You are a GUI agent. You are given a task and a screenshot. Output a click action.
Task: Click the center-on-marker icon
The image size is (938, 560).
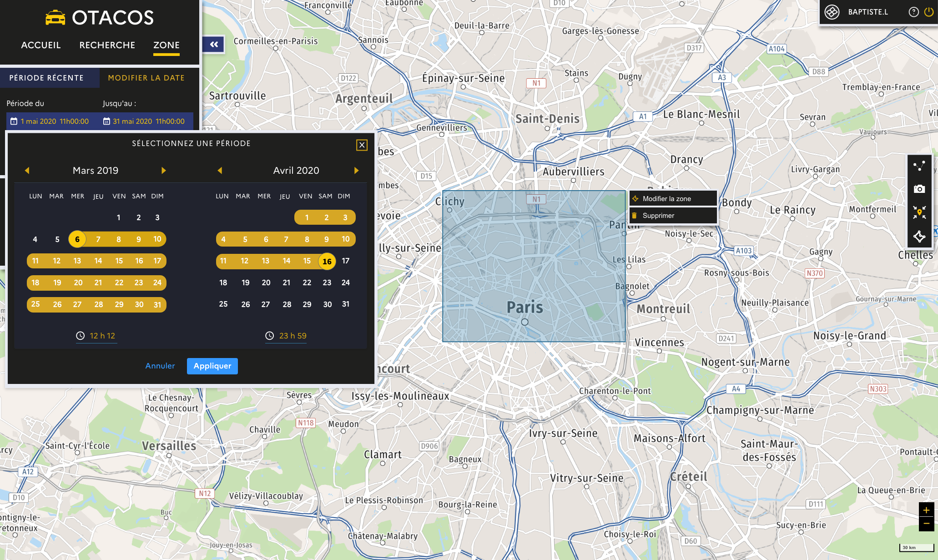(919, 212)
